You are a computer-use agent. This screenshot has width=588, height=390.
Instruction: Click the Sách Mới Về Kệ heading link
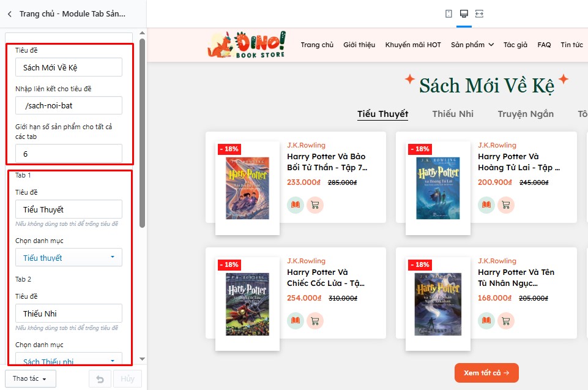486,85
